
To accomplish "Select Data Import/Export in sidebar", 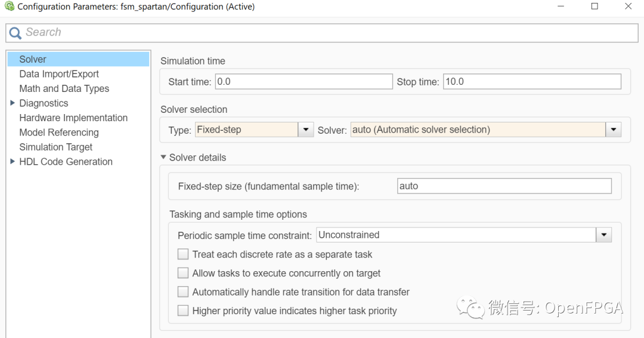I will (59, 74).
